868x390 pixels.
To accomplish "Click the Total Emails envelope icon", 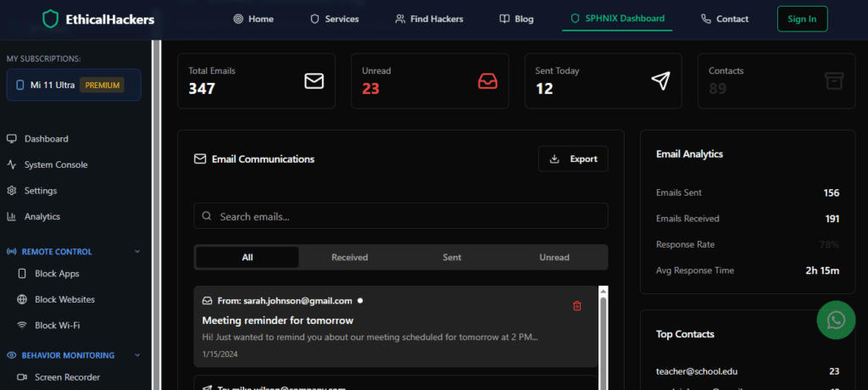I will [x=314, y=81].
